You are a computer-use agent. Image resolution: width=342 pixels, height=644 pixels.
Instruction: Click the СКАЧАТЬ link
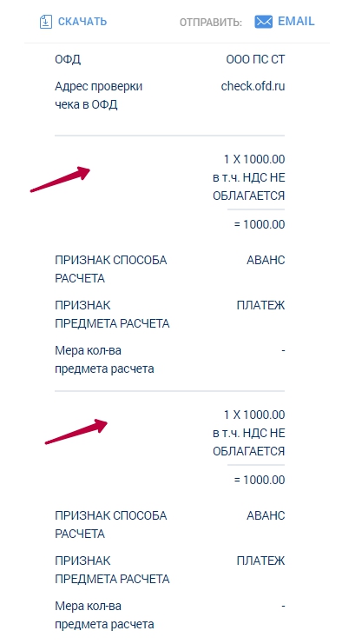coord(82,22)
